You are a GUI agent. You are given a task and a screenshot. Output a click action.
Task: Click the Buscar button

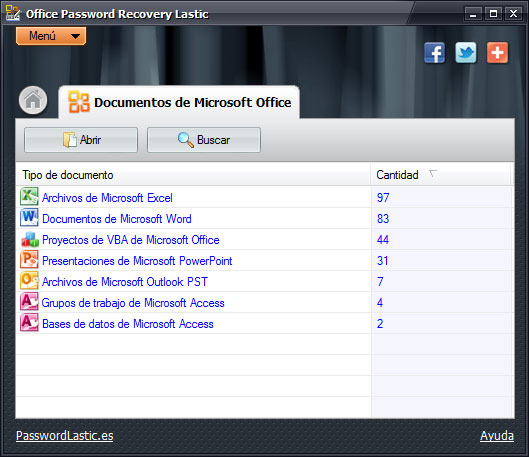click(204, 140)
